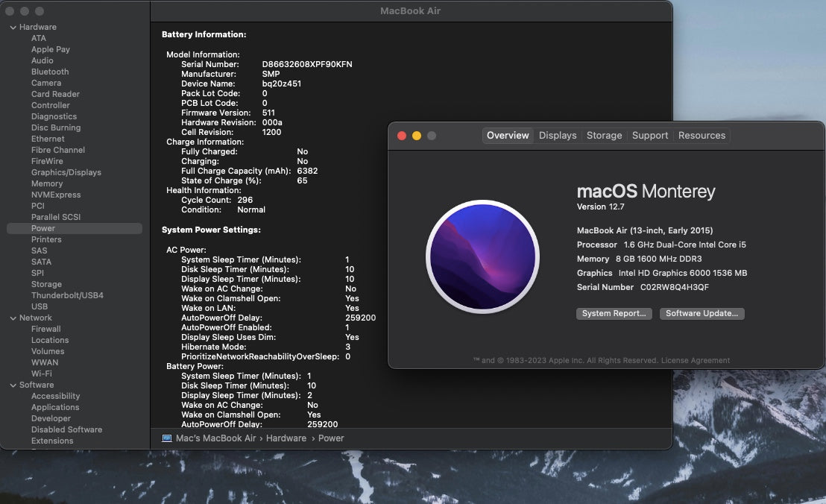Screen dimensions: 826x504
Task: Select Bluetooth in the hardware list
Action: [50, 72]
